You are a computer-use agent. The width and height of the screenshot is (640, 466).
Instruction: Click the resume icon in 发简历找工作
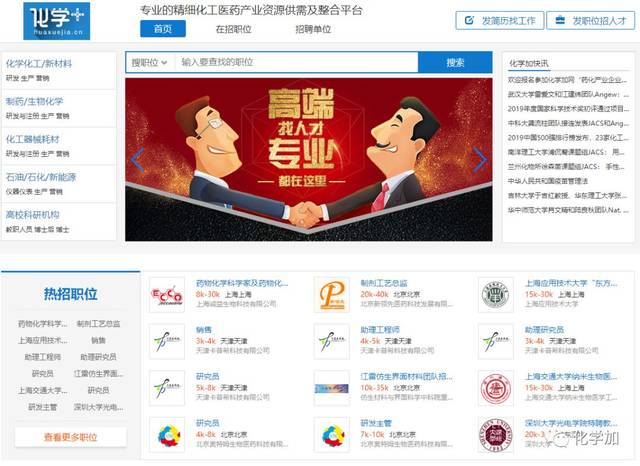click(x=469, y=20)
